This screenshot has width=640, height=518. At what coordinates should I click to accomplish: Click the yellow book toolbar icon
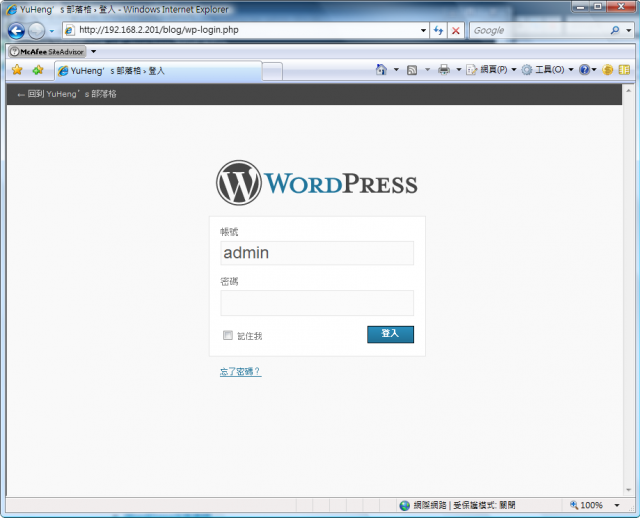[624, 70]
